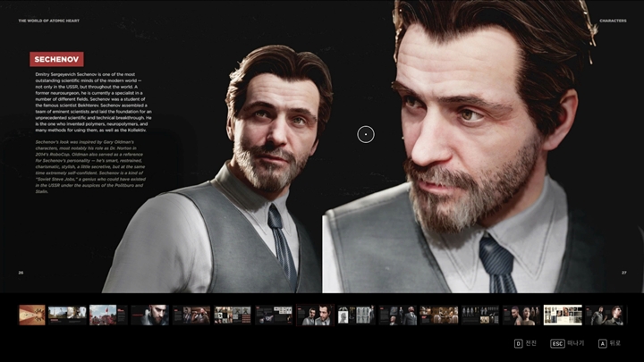Screen dimensions: 644x362
Task: Select the highlighted Sechenov page thumbnail
Action: [x=314, y=315]
